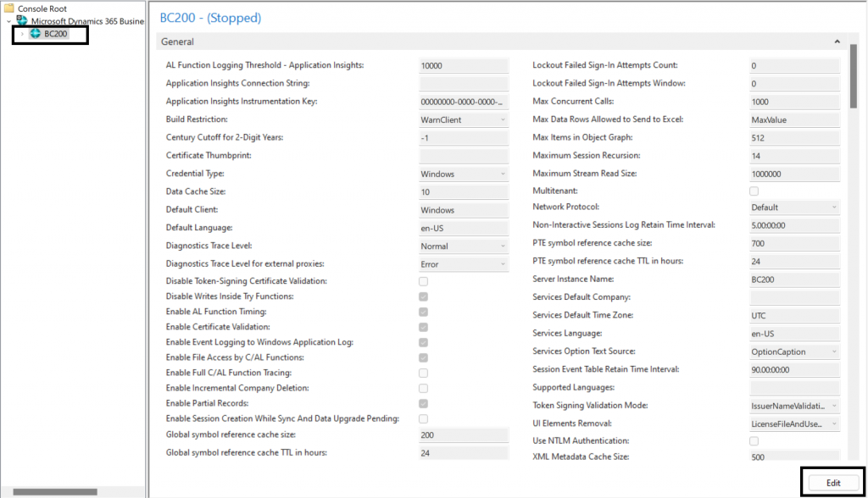This screenshot has width=868, height=498.
Task: Check Enable Full C/AL Function Tracing
Action: coord(423,373)
